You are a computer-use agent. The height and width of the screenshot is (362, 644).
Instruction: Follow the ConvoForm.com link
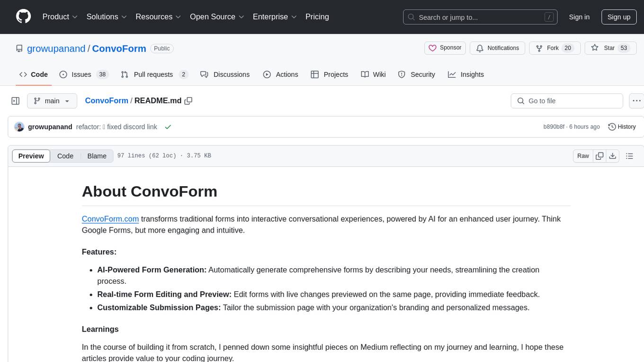tap(110, 219)
